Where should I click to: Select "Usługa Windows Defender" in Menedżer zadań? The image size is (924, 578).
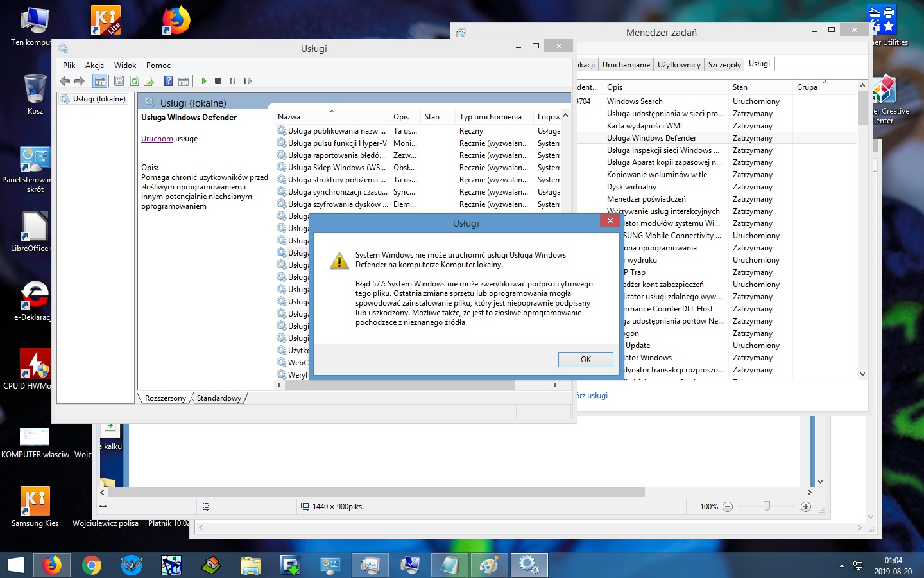point(717,138)
